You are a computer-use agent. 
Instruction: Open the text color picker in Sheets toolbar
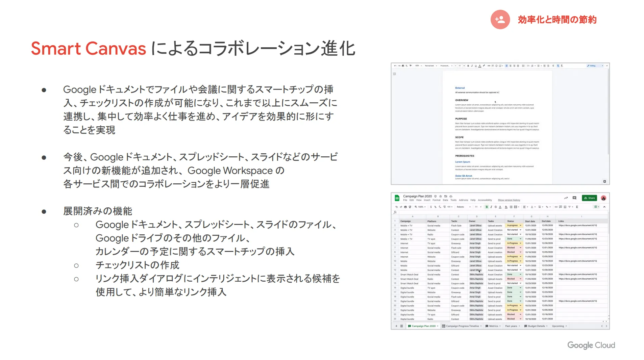pyautogui.click(x=500, y=207)
